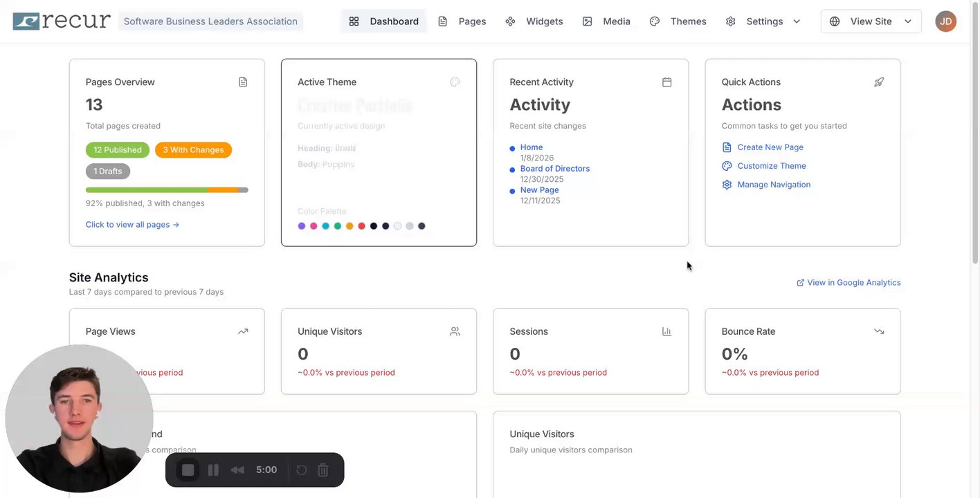Pick the green palette swatch
The height and width of the screenshot is (498, 980).
coord(338,226)
